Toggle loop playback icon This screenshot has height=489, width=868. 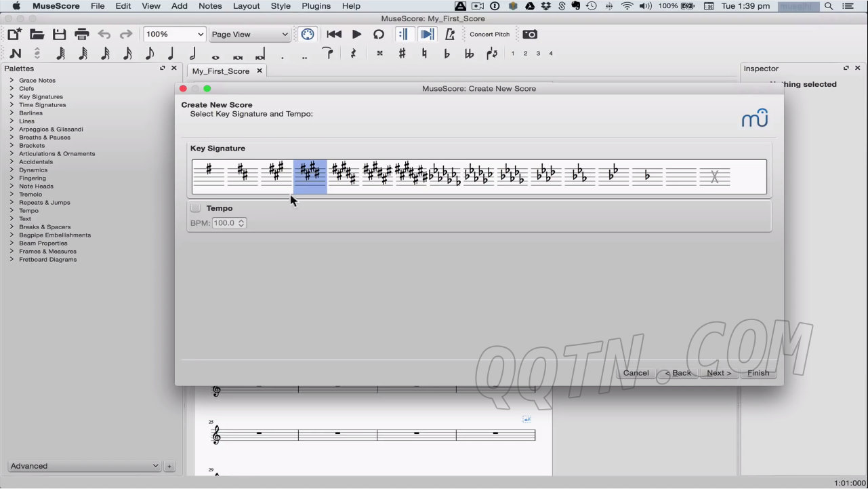click(x=379, y=35)
